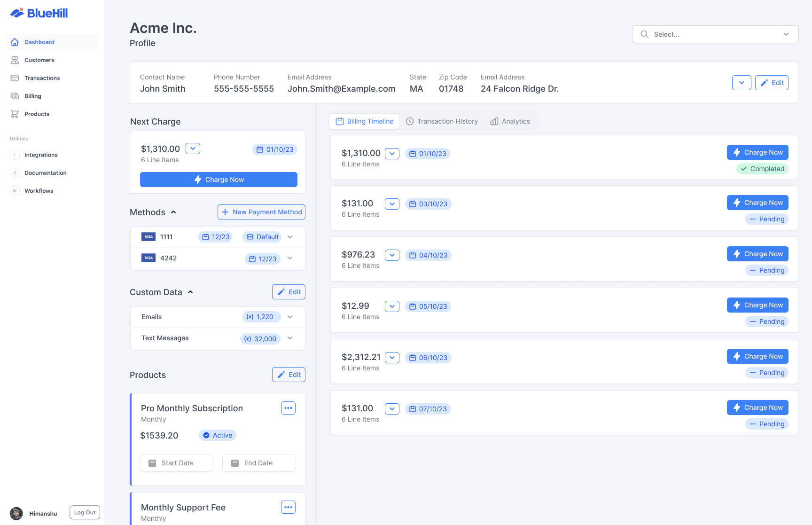
Task: Open the Select search dropdown
Action: [715, 34]
